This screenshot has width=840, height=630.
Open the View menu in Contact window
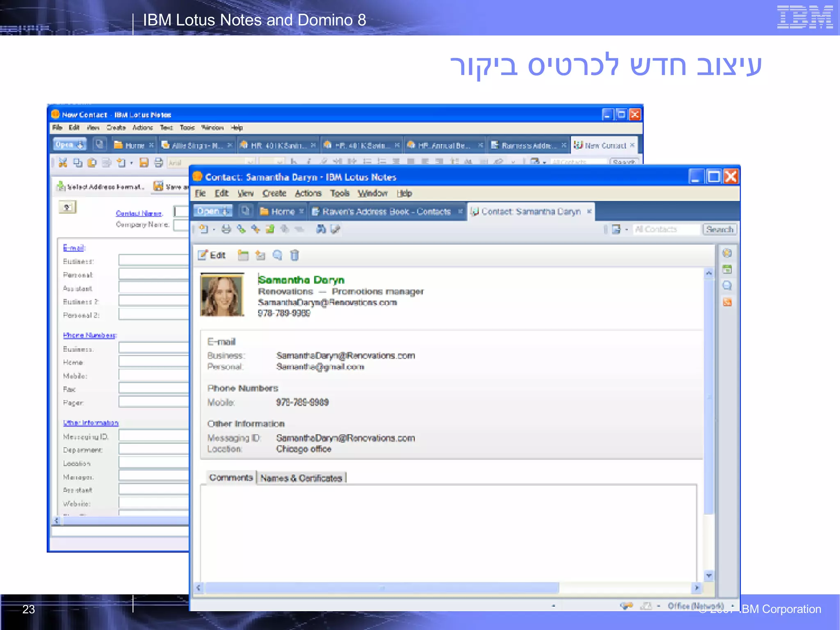[x=245, y=193]
